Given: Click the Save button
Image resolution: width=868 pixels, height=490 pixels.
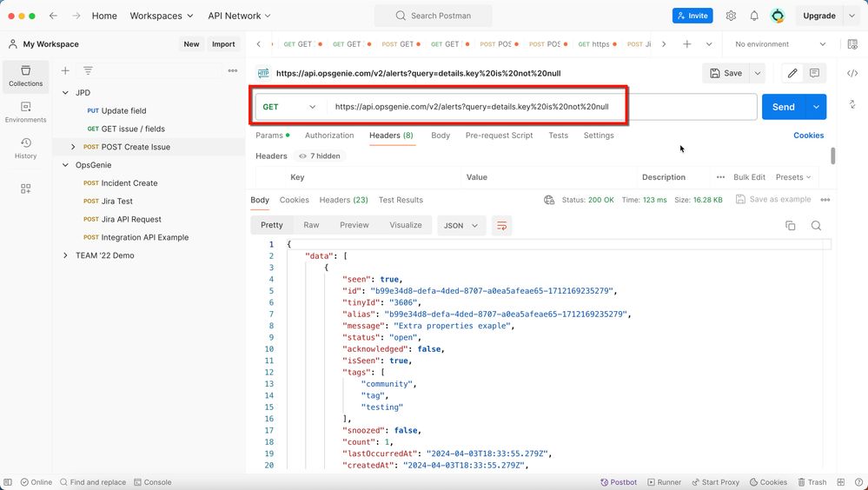Looking at the screenshot, I should point(726,73).
